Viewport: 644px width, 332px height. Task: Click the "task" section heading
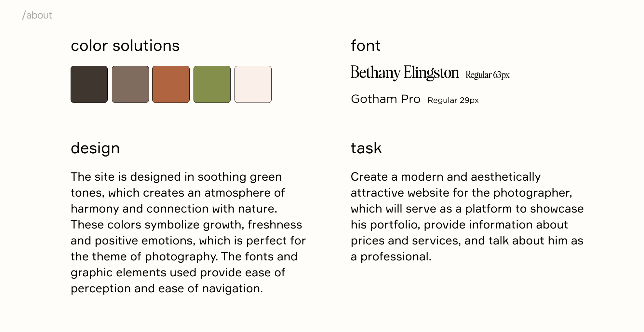click(x=366, y=148)
